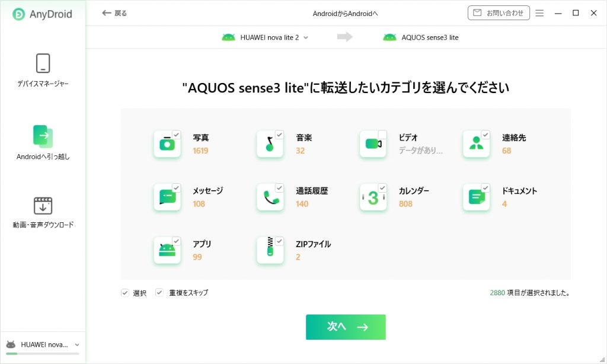
Task: Click the ビデオ video camera icon
Action: pyautogui.click(x=373, y=144)
